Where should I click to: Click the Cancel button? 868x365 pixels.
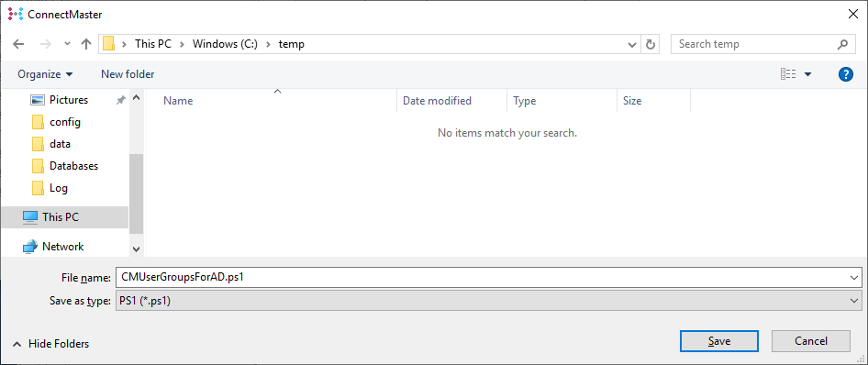pos(811,341)
